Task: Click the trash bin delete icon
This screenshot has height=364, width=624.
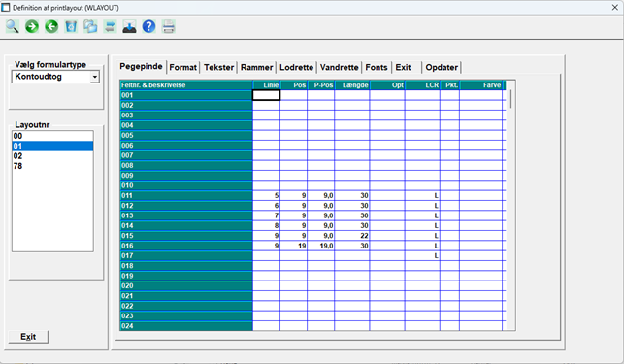Action: tap(71, 26)
